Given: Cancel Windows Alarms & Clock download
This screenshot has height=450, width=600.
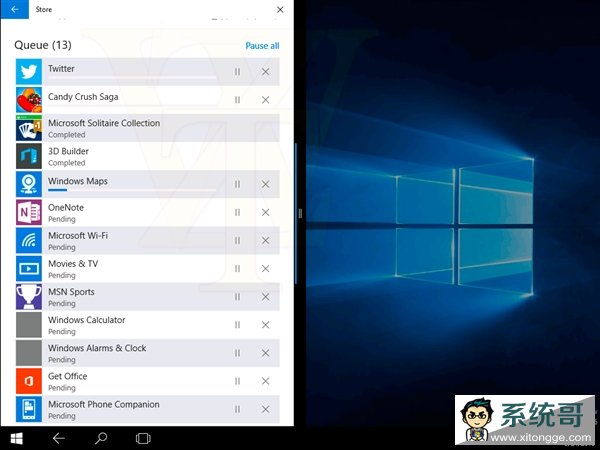Looking at the screenshot, I should (x=265, y=353).
